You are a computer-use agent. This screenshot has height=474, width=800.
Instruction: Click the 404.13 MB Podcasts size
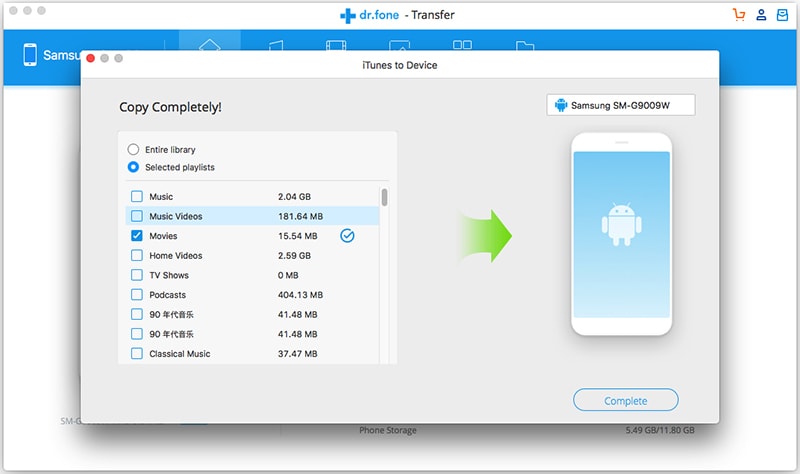pyautogui.click(x=301, y=295)
